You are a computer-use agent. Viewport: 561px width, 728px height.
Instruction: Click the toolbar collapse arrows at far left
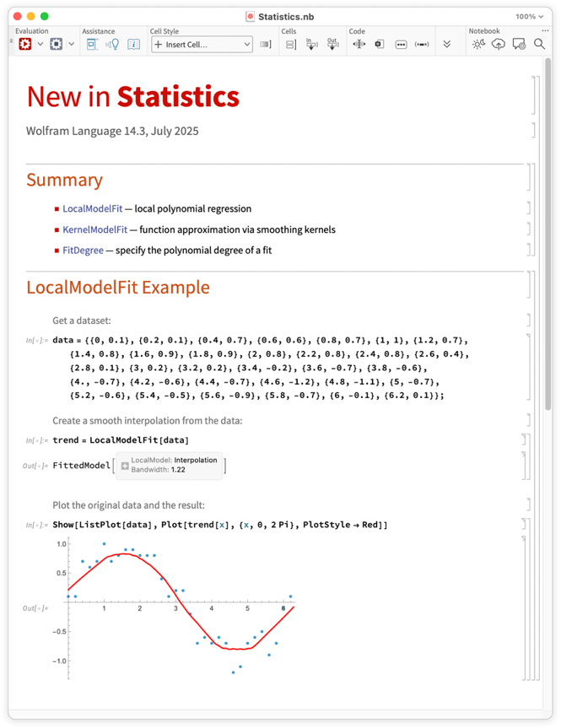coord(11,41)
